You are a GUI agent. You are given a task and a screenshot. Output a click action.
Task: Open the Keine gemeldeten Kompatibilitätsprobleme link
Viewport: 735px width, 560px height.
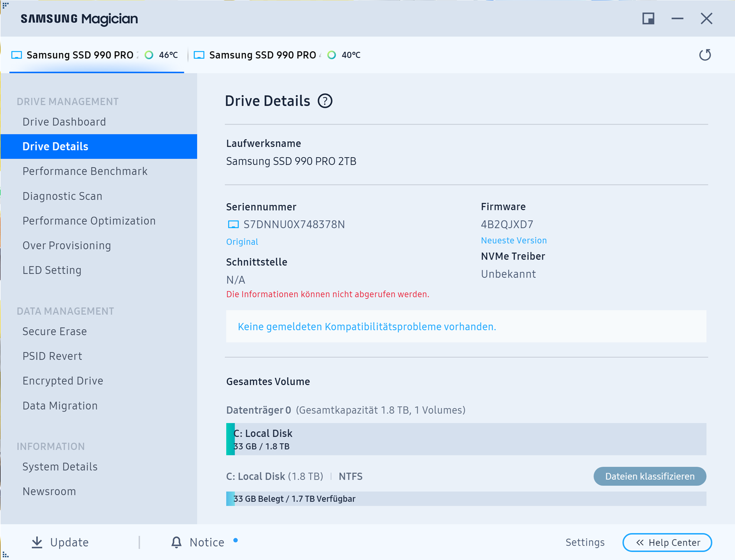[x=367, y=327]
